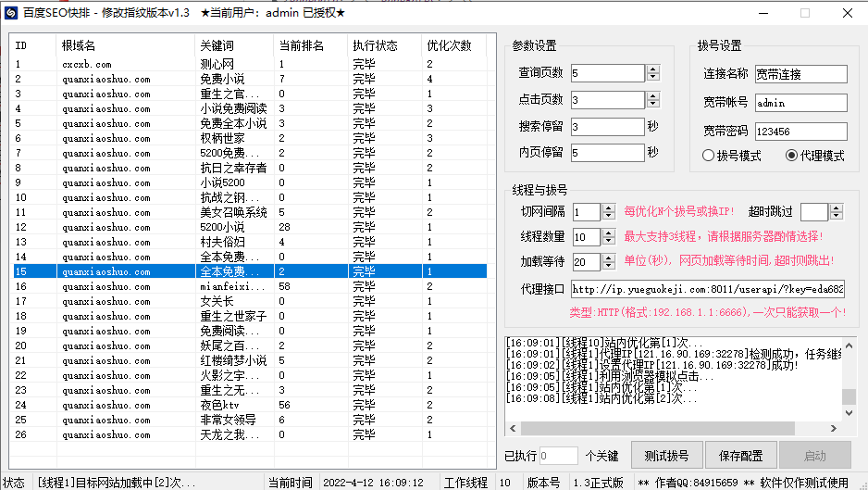The height and width of the screenshot is (490, 868).
Task: Select row with keyword 重生之世家子
Action: pyautogui.click(x=249, y=316)
